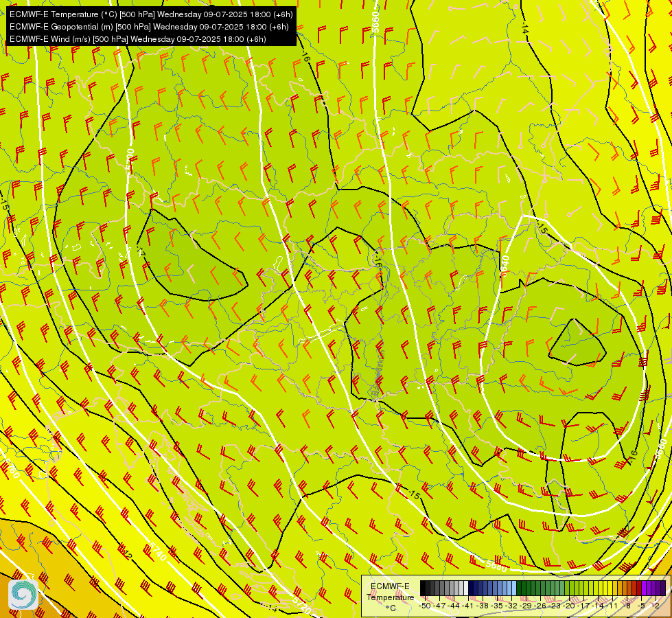Click the 5720 geopotential contour label
Image resolution: width=672 pixels, height=618 pixels.
(301, 605)
